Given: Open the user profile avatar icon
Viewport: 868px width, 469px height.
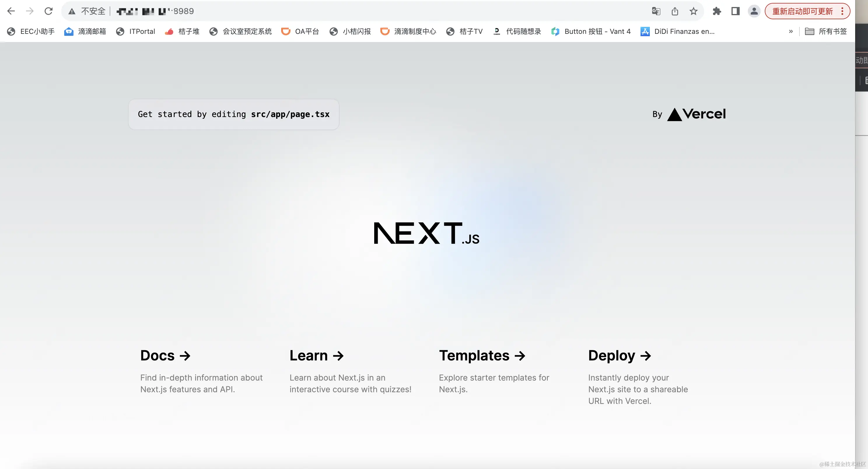Looking at the screenshot, I should pos(754,11).
